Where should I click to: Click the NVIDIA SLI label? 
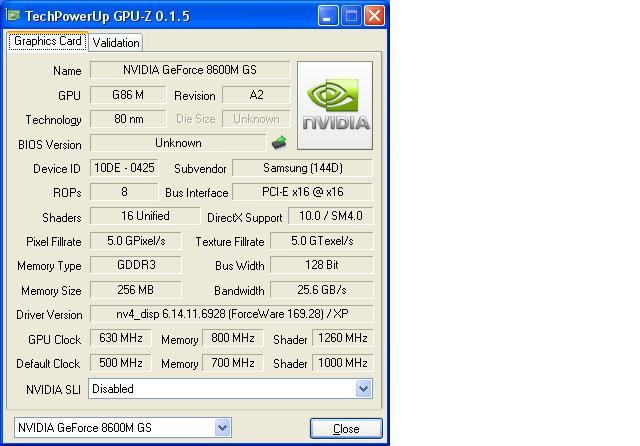pyautogui.click(x=53, y=390)
